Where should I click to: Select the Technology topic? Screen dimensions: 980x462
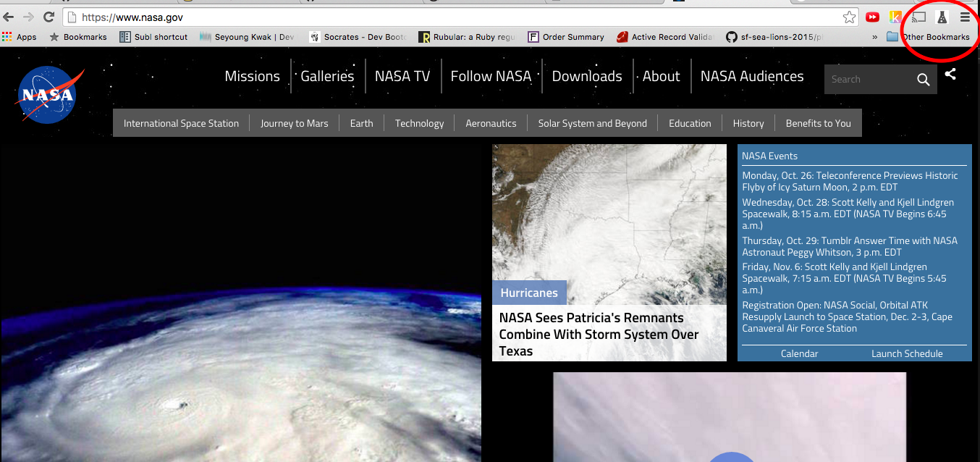pos(419,123)
